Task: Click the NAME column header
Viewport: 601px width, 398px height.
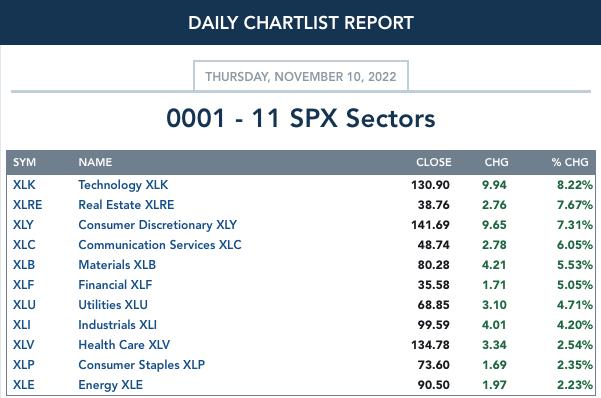Action: tap(95, 162)
